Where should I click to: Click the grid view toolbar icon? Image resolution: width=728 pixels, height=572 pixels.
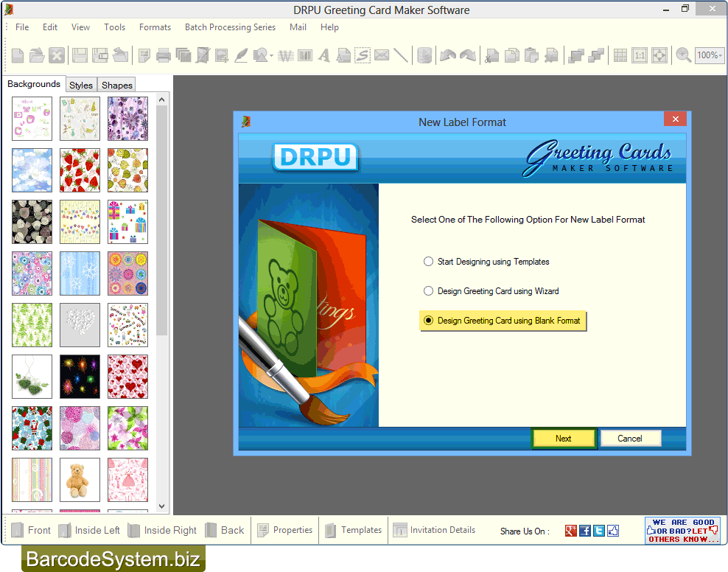(x=620, y=56)
